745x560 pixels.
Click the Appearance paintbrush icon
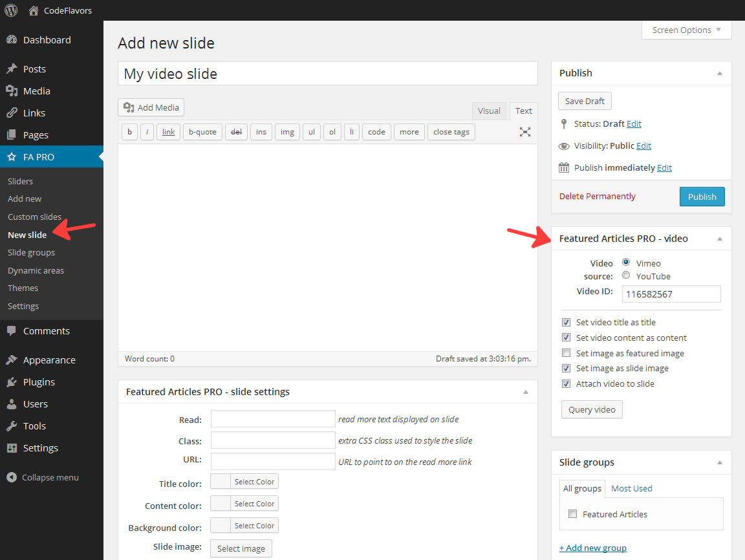coord(12,360)
